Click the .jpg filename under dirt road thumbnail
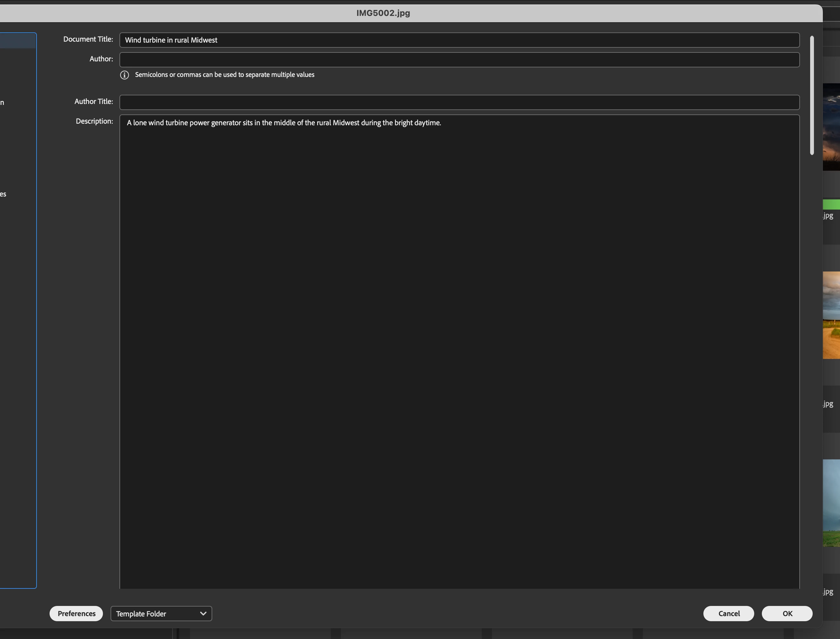Viewport: 840px width, 639px height. (x=828, y=404)
